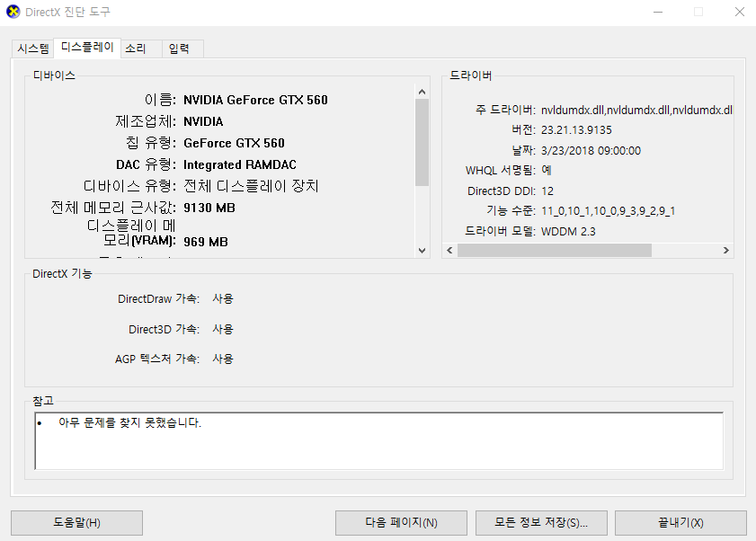Click driver version 23.21.13.9135
Screen dimensions: 756x541
576,130
